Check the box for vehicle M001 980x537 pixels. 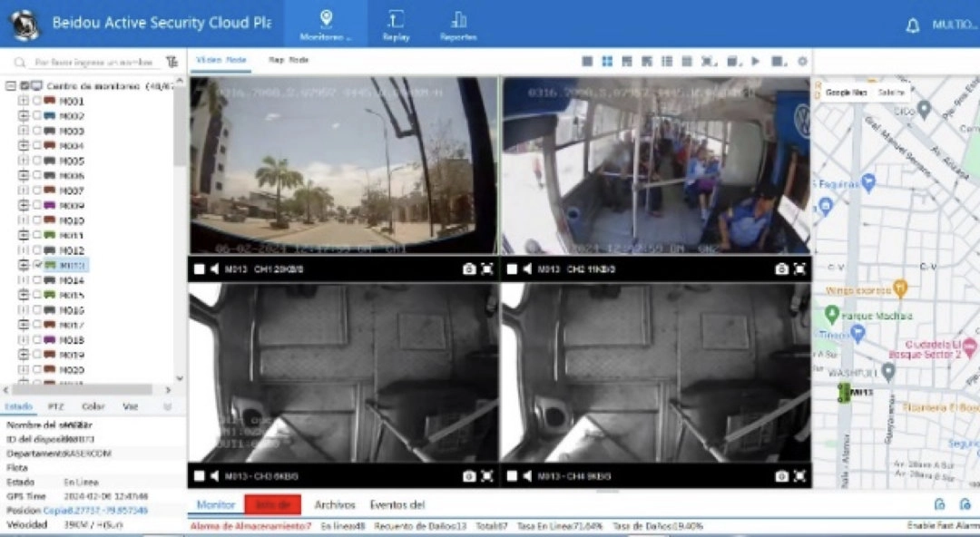coord(37,101)
